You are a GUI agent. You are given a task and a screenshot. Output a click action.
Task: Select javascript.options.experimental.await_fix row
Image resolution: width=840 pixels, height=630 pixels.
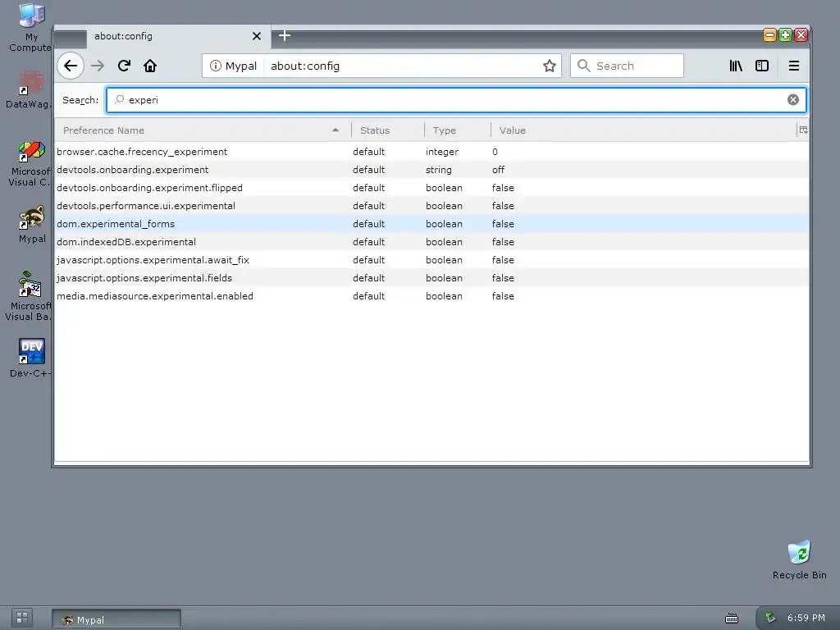[x=431, y=260]
